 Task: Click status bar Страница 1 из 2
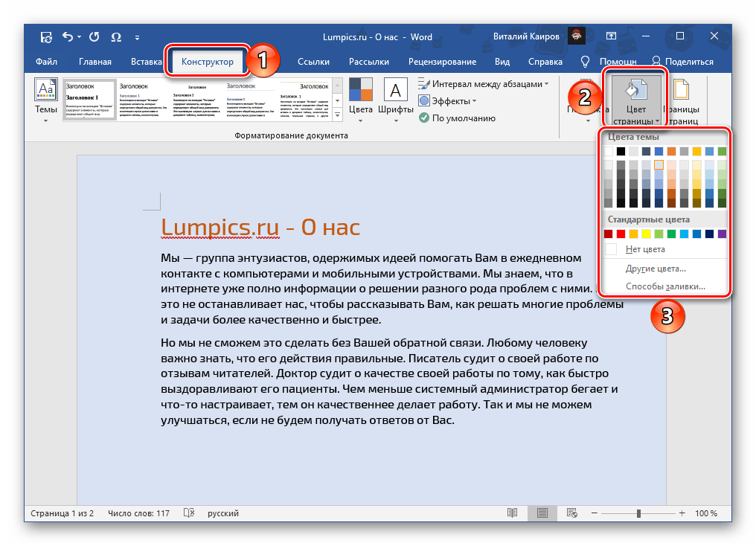63,513
